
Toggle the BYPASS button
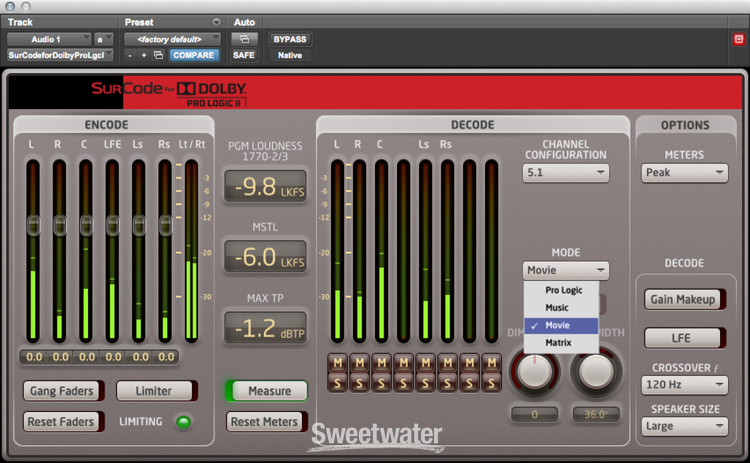point(290,39)
